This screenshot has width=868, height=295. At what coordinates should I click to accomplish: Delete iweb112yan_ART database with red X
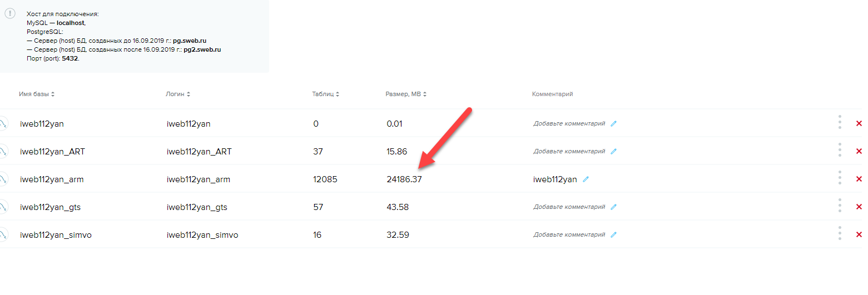tap(859, 151)
